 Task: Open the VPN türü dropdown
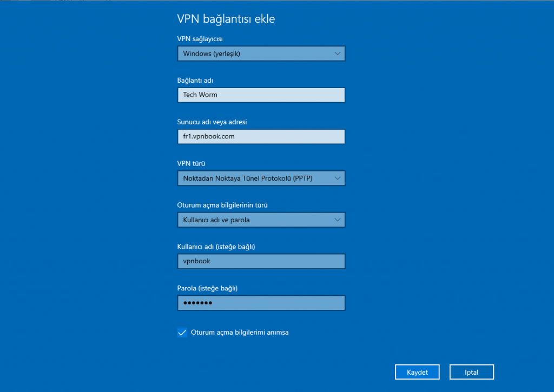[x=261, y=178]
